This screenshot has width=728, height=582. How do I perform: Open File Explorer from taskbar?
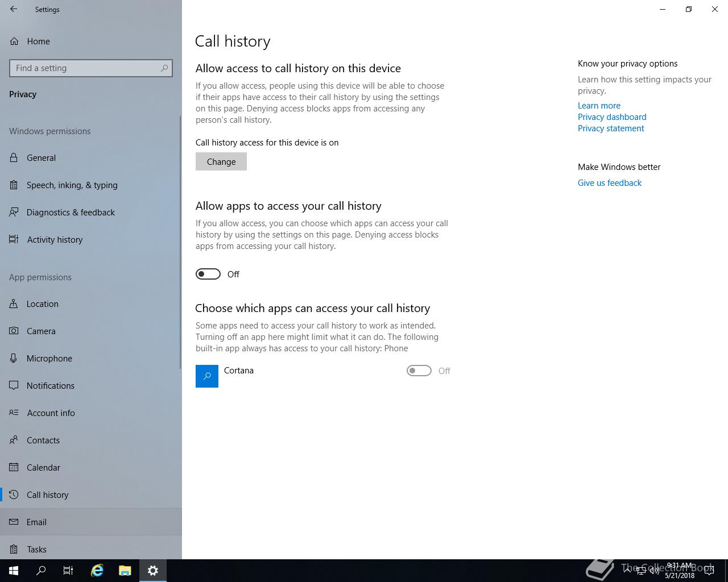coord(125,571)
